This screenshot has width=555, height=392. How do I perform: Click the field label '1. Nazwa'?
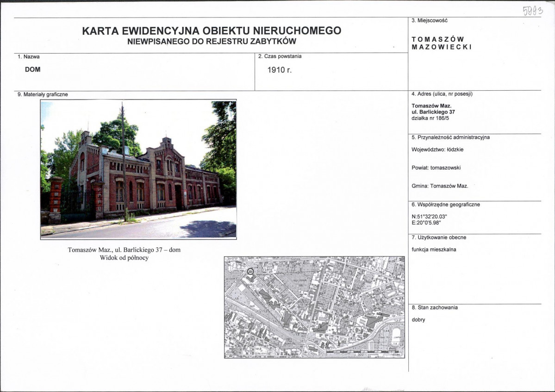[x=29, y=56]
